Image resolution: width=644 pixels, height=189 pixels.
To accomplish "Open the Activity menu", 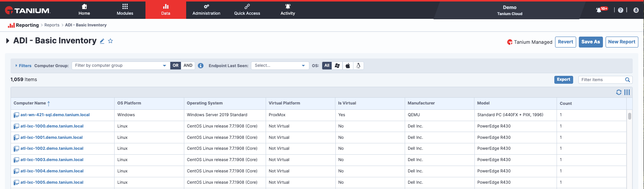I will pyautogui.click(x=288, y=10).
